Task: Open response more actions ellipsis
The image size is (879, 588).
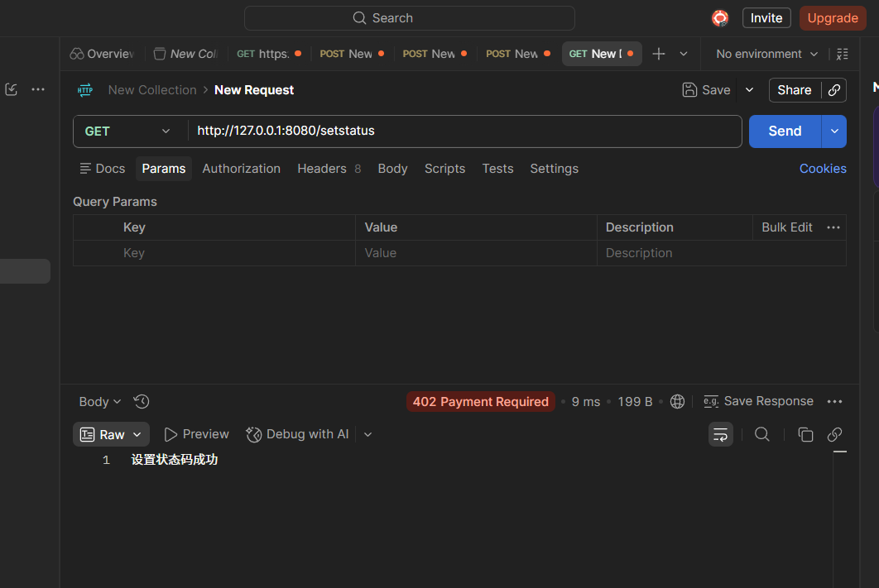Action: tap(834, 402)
